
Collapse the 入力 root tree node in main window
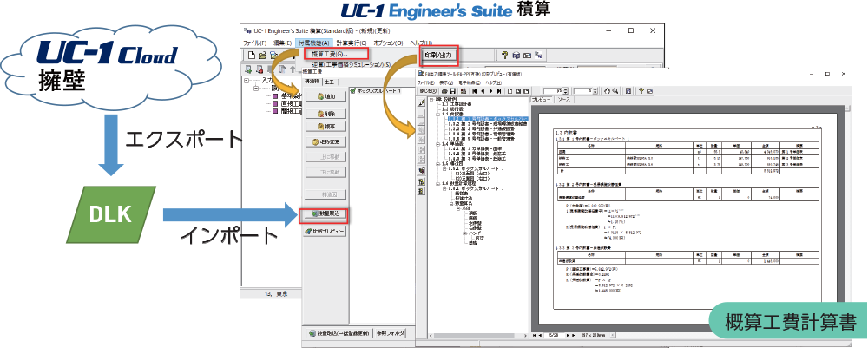[247, 81]
